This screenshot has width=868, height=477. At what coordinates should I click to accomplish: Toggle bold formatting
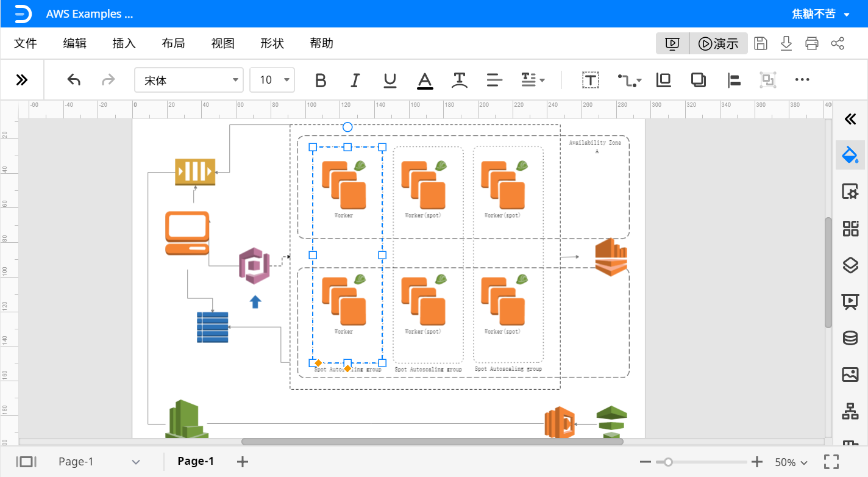(x=321, y=80)
